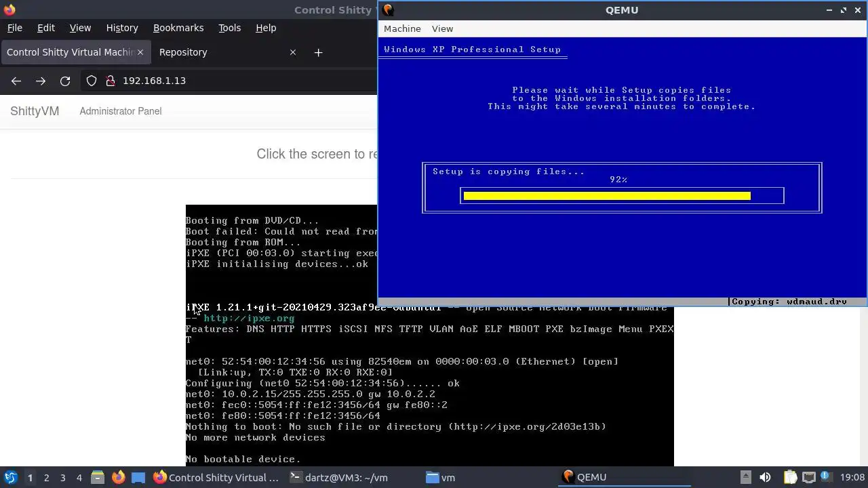Click the Firefox logo in title bar
The width and height of the screenshot is (868, 488).
(9, 9)
